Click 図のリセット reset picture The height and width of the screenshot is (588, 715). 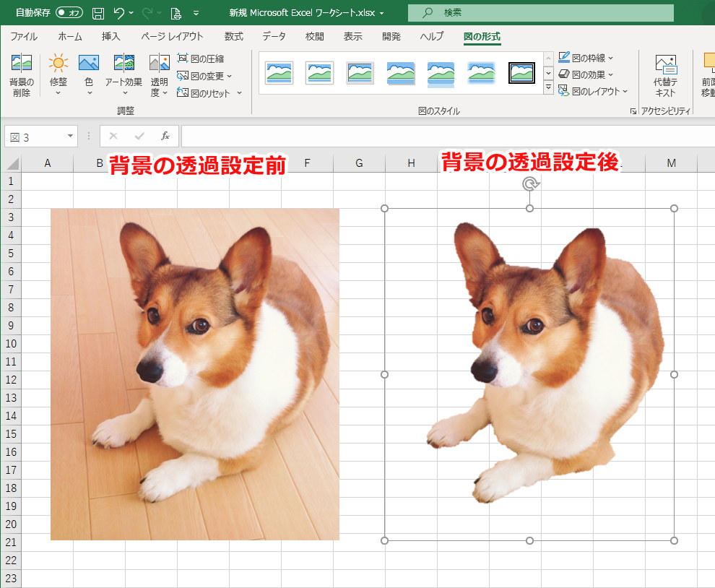(x=204, y=93)
